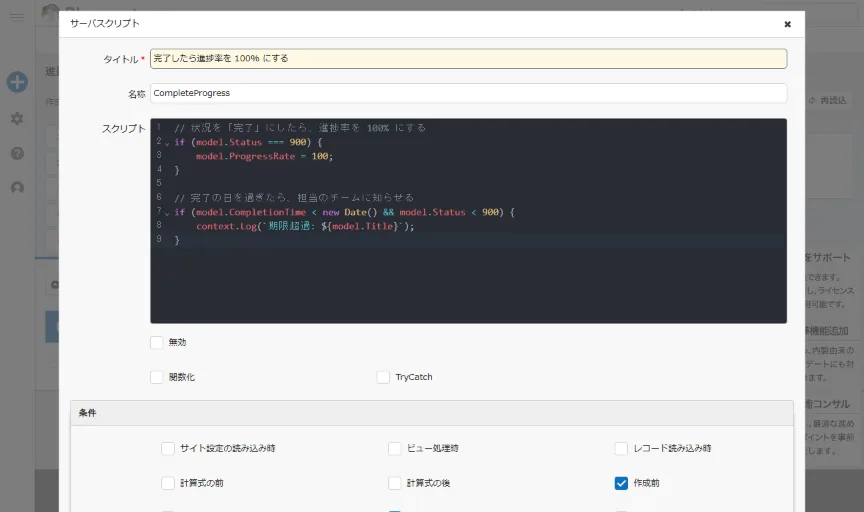Open the help question icon in sidebar
This screenshot has width=864, height=512.
17,153
